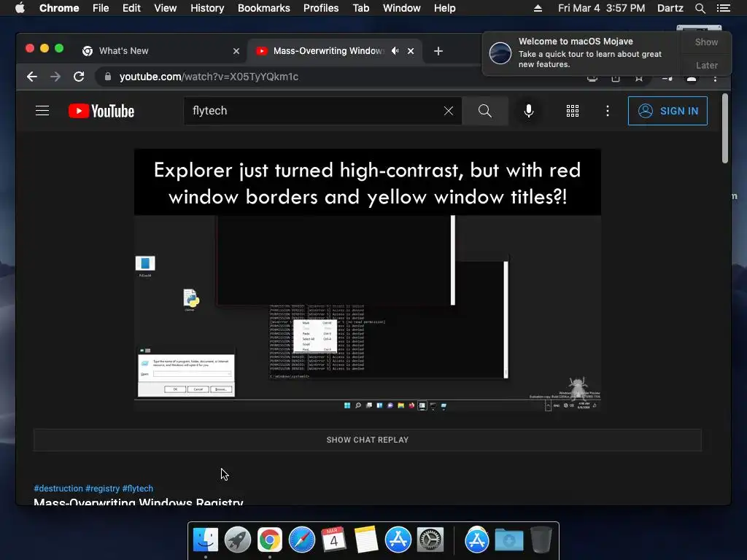
Task: Open the #destruction hashtag link
Action: tap(58, 489)
